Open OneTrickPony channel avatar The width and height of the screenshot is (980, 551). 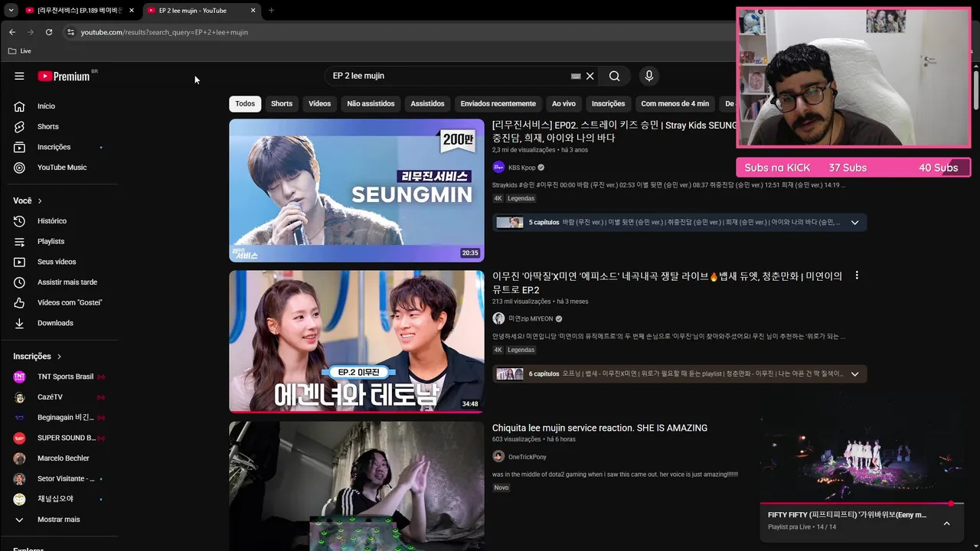498,457
